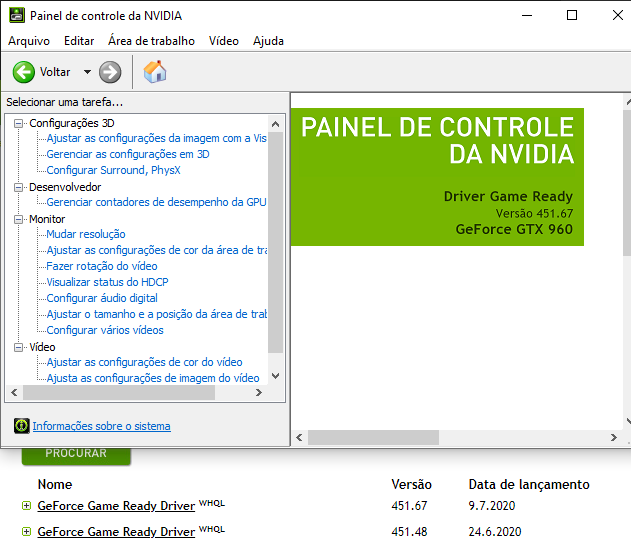Click the gray forward arrow icon

click(x=110, y=72)
